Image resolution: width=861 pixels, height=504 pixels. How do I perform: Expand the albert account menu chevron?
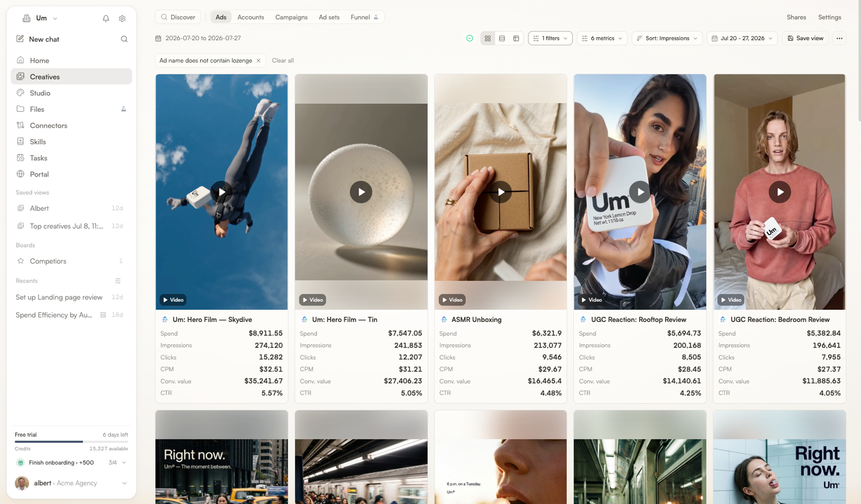[124, 483]
